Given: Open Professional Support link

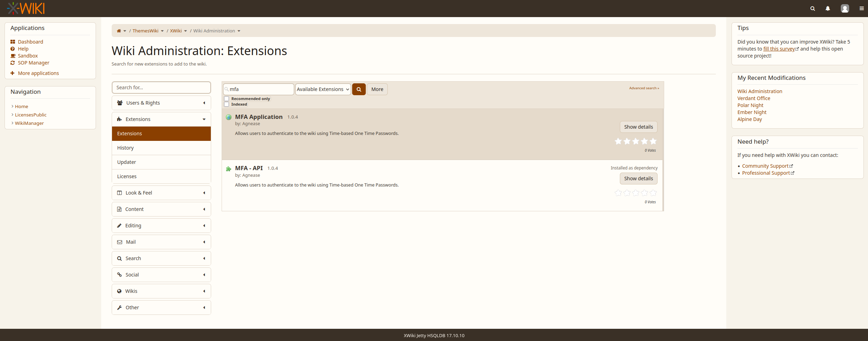Looking at the screenshot, I should (766, 173).
